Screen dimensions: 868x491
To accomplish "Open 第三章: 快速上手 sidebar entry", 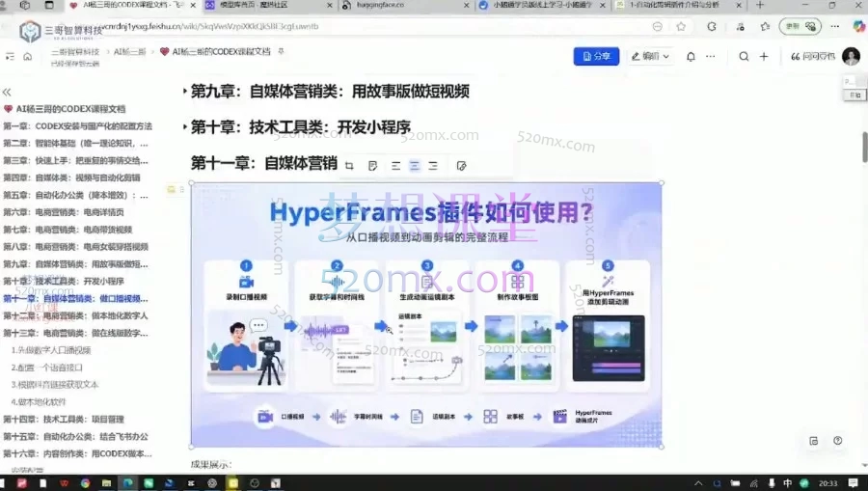I will tap(76, 160).
